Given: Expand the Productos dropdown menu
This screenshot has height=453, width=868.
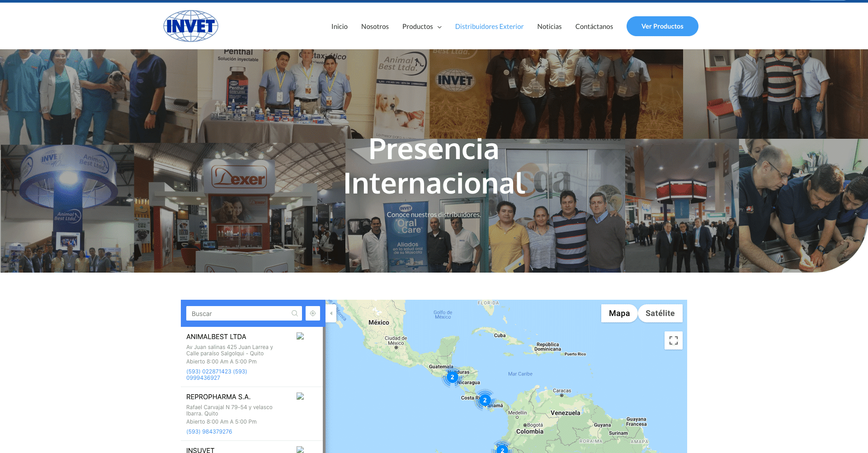Looking at the screenshot, I should [x=422, y=27].
